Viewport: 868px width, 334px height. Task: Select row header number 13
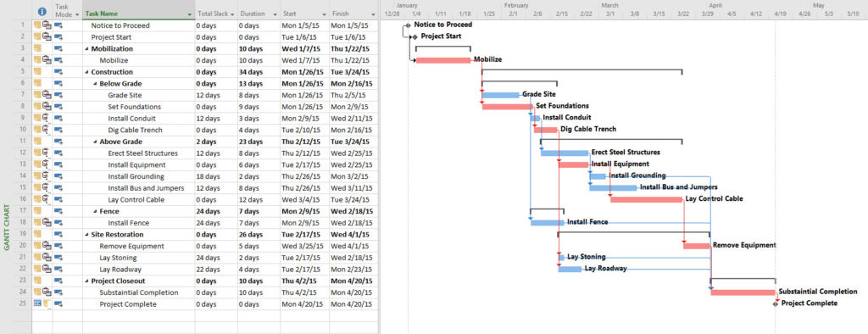click(x=22, y=164)
